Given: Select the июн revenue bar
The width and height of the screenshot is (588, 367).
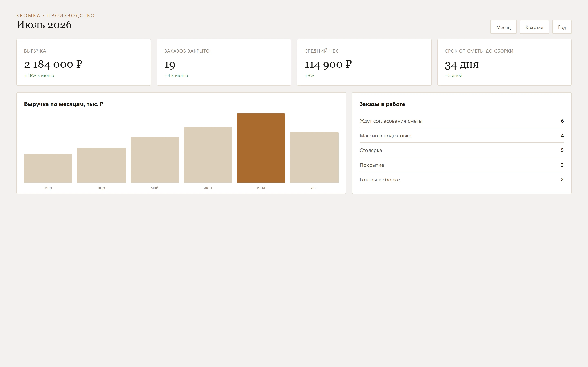Looking at the screenshot, I should (208, 155).
